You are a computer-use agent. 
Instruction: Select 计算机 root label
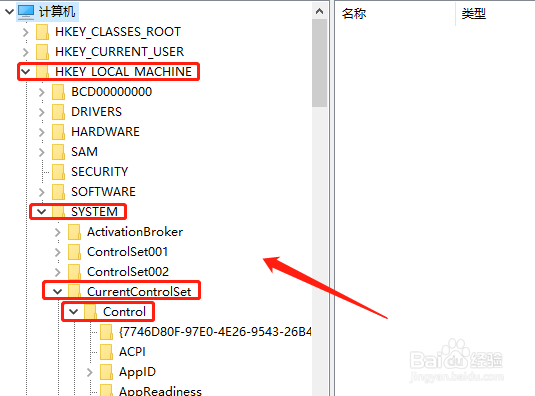tap(57, 12)
